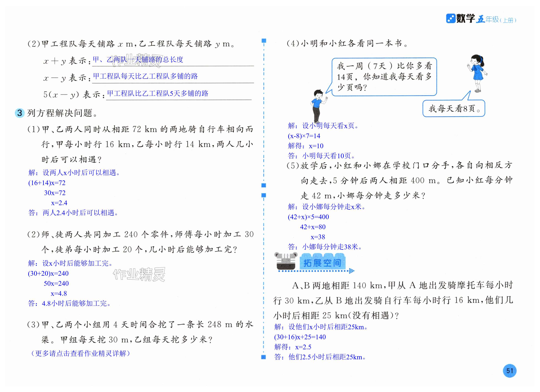The image size is (540, 392).
Task: Click the speech bubble 我每天看8页
Action: pos(454,108)
